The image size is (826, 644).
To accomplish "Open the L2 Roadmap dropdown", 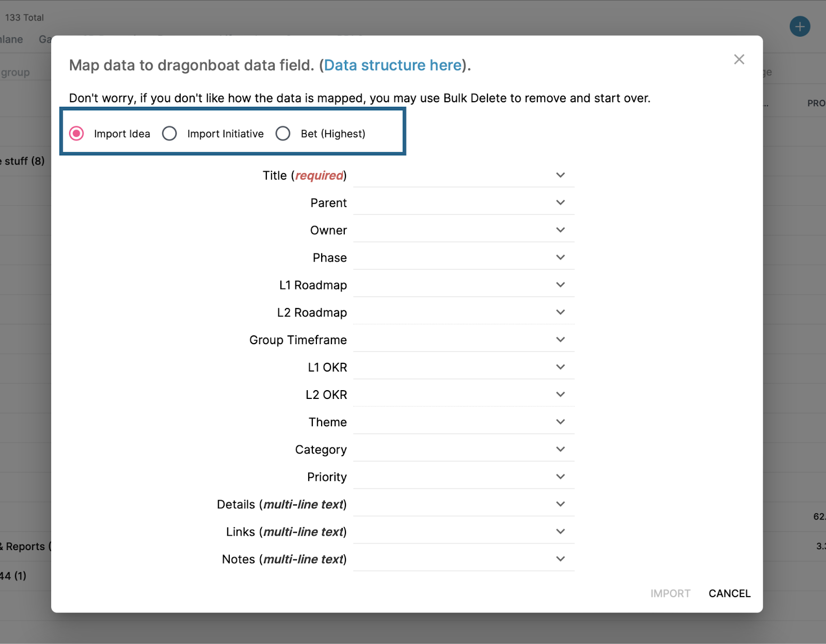I will (464, 312).
